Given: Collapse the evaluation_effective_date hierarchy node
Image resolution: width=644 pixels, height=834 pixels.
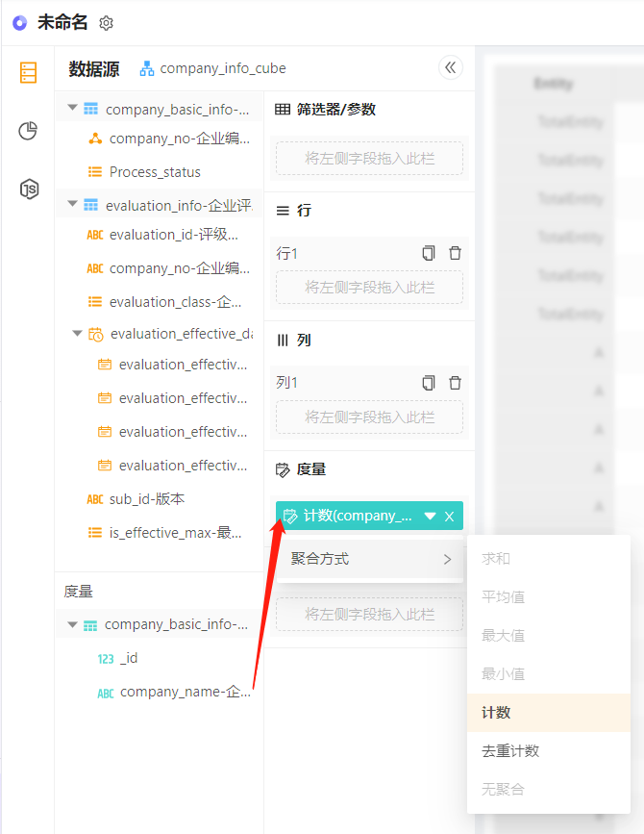Looking at the screenshot, I should pos(77,334).
